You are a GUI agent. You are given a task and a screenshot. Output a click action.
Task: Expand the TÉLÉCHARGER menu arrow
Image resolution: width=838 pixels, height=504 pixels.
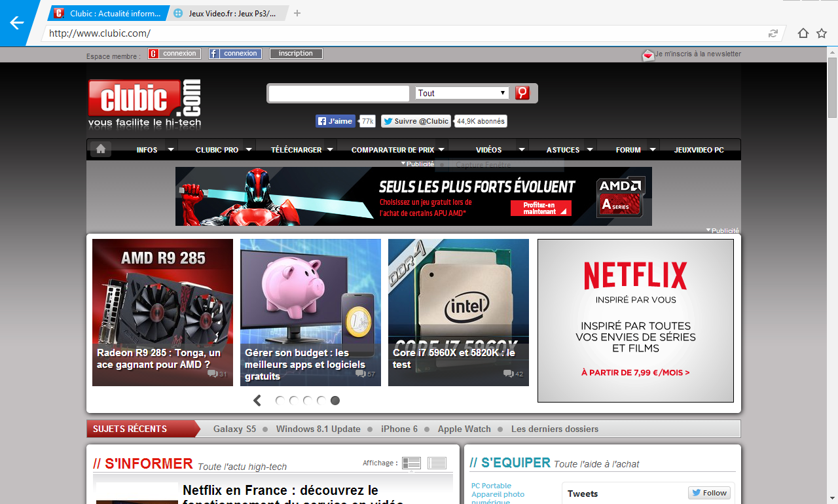pyautogui.click(x=330, y=149)
